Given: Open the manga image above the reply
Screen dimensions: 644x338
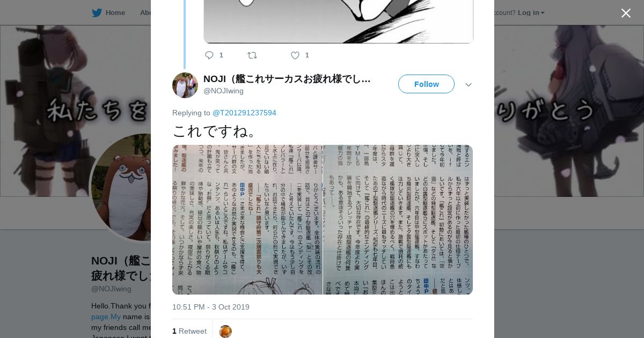Looking at the screenshot, I should (338, 21).
